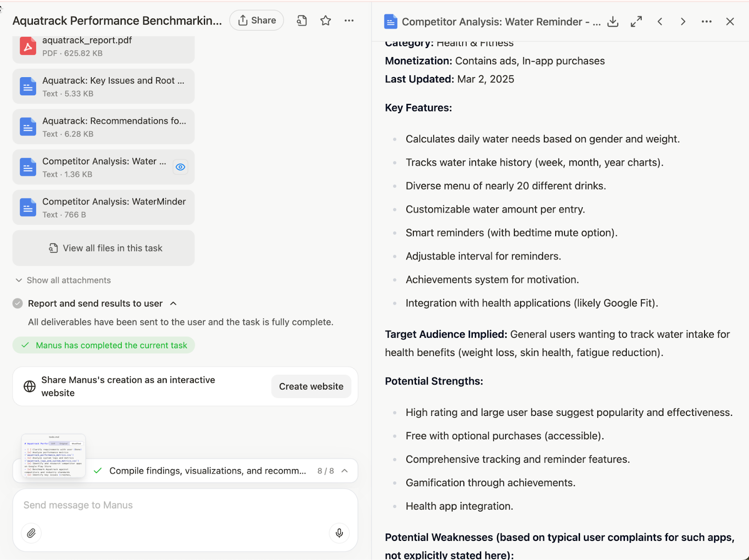The image size is (749, 560).
Task: Click the Compile findings progress step text
Action: 207,471
